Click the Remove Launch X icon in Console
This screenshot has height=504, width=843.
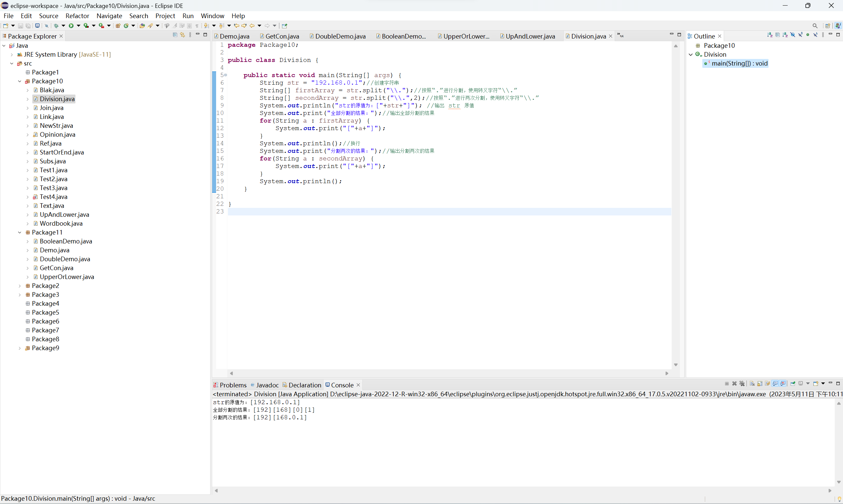[735, 383]
